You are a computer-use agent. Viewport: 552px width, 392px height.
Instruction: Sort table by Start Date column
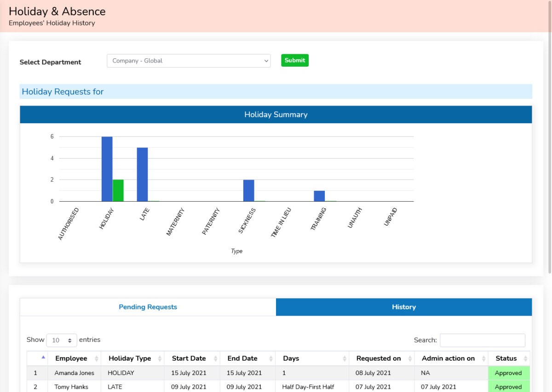[x=192, y=358]
